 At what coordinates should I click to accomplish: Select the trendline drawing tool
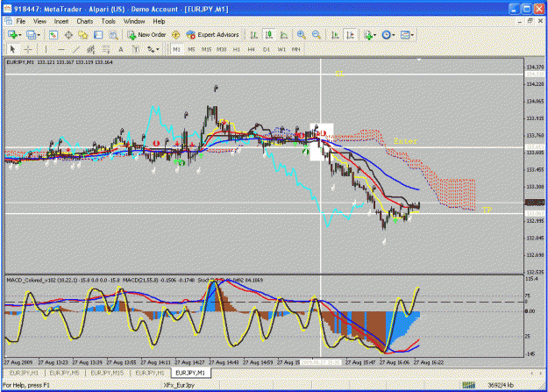[75, 49]
